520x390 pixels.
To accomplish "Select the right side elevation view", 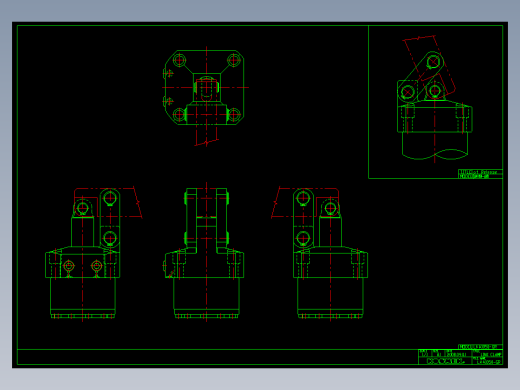I will [x=319, y=253].
